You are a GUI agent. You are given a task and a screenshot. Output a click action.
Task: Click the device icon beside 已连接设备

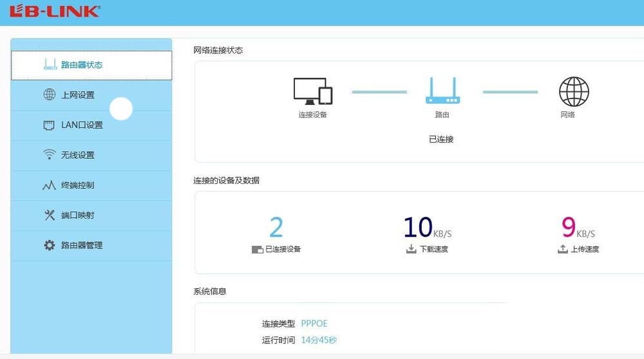[x=258, y=250]
